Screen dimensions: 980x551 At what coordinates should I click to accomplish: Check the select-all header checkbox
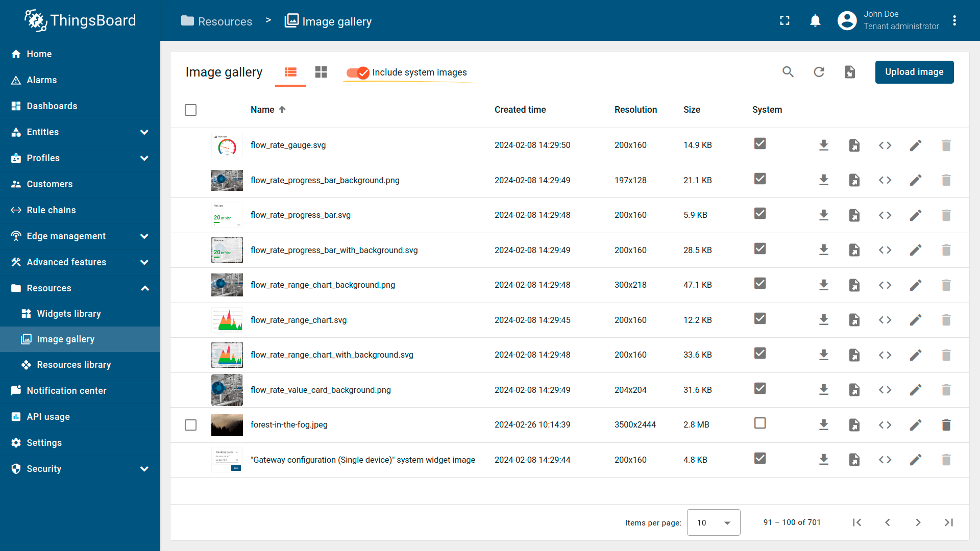pyautogui.click(x=190, y=110)
